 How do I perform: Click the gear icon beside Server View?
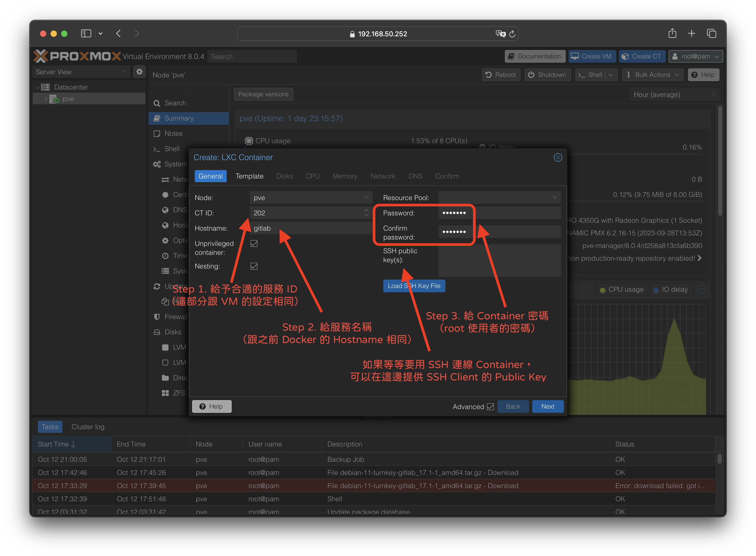click(x=139, y=72)
